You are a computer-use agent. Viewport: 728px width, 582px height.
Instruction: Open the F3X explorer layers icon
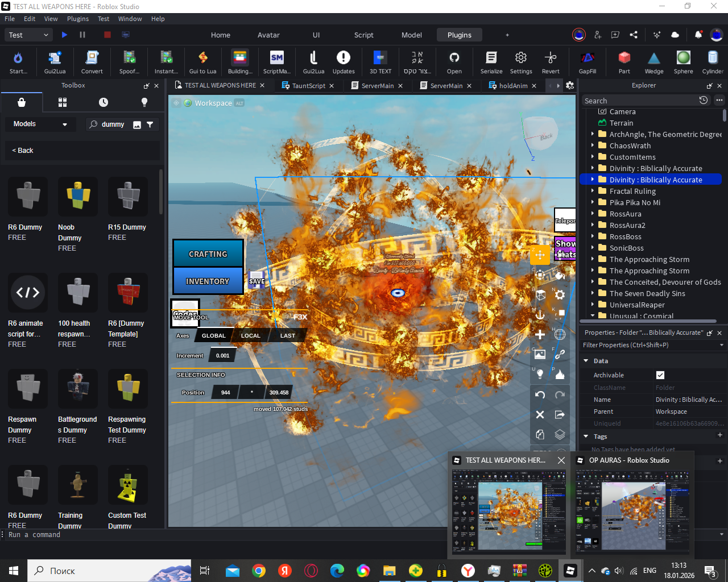click(x=560, y=435)
